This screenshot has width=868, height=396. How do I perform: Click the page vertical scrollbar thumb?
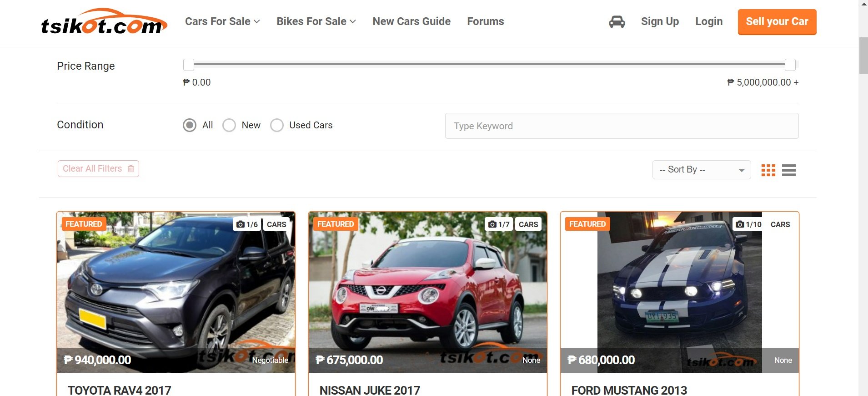pos(863,55)
